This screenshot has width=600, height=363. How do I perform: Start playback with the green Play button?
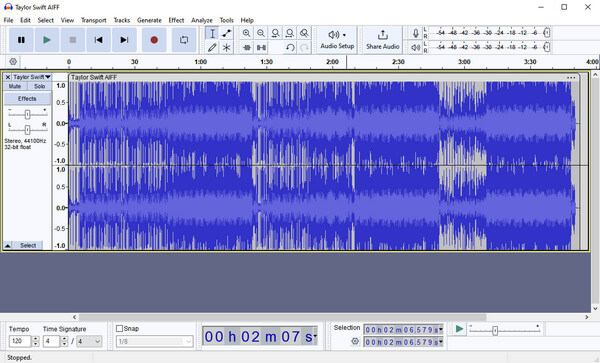[x=47, y=40]
